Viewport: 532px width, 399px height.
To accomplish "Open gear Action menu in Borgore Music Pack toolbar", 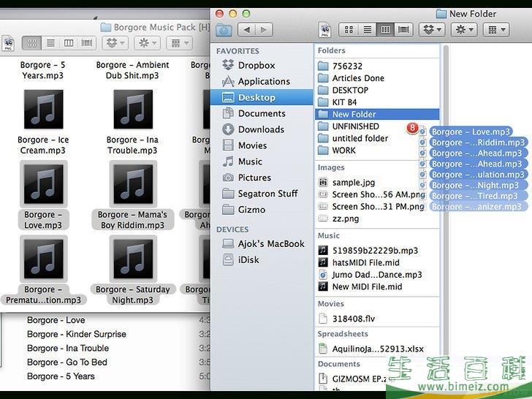I will coord(148,43).
